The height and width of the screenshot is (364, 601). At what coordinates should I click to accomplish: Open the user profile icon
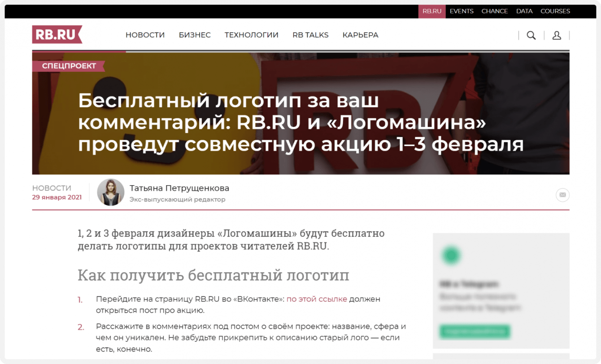557,35
